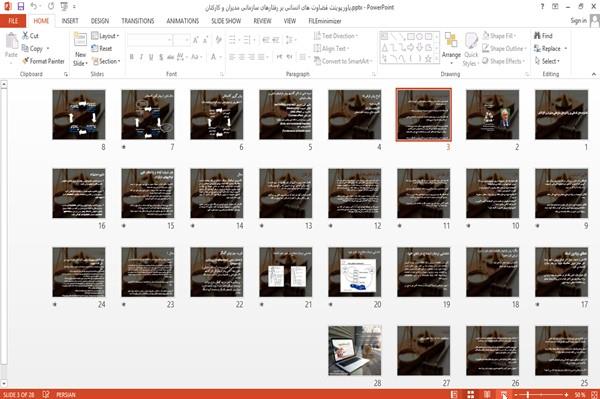Screen dimensions: 600x399
Task: Open the FILE tab
Action: pos(13,21)
